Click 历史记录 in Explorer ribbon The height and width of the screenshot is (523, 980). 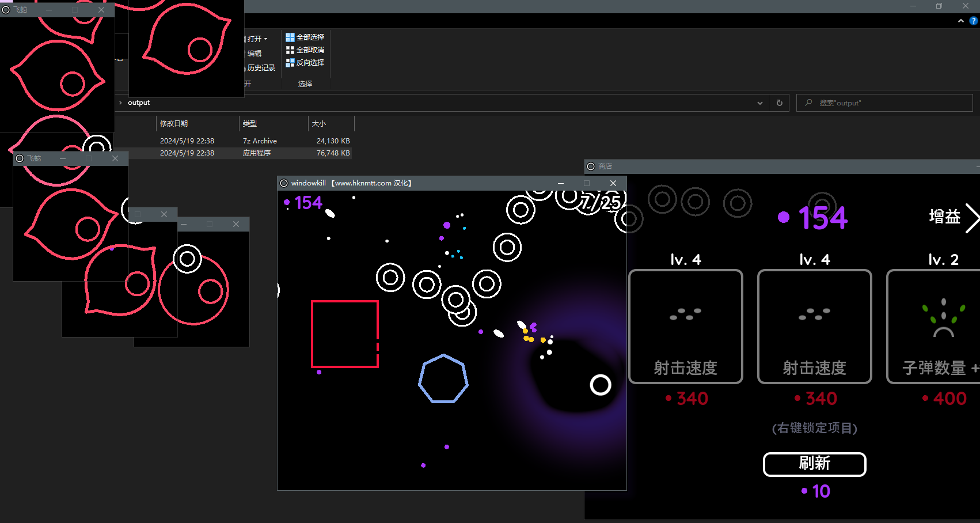tap(260, 68)
